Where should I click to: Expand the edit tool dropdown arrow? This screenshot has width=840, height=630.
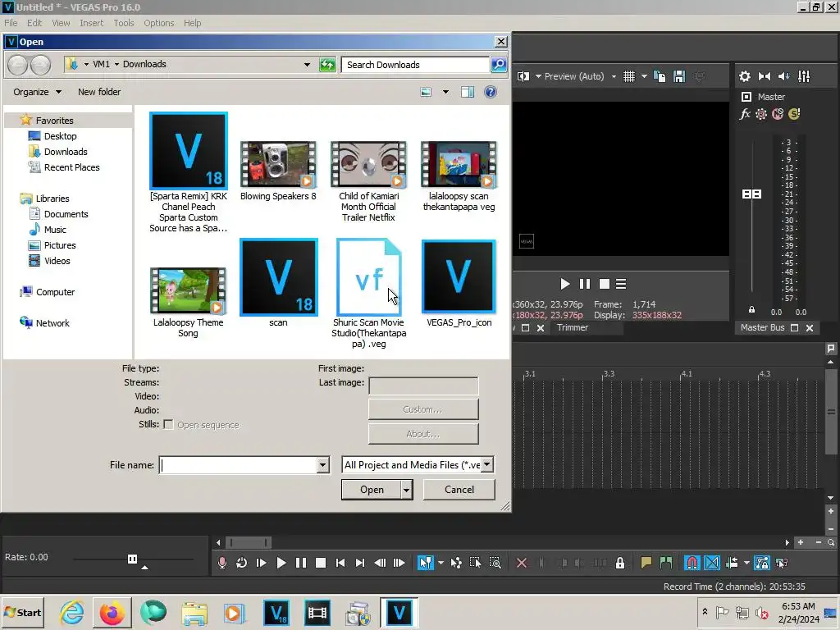coord(441,563)
